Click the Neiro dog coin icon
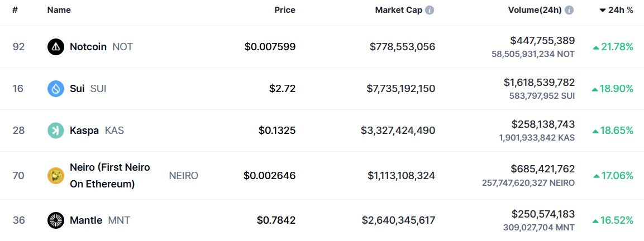This screenshot has width=644, height=241. 56,176
